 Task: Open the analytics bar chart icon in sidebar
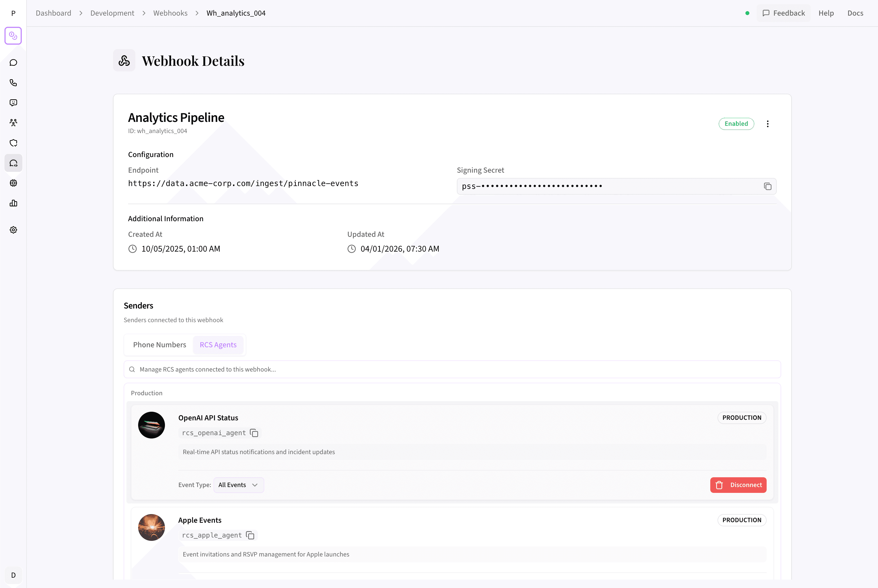tap(13, 203)
